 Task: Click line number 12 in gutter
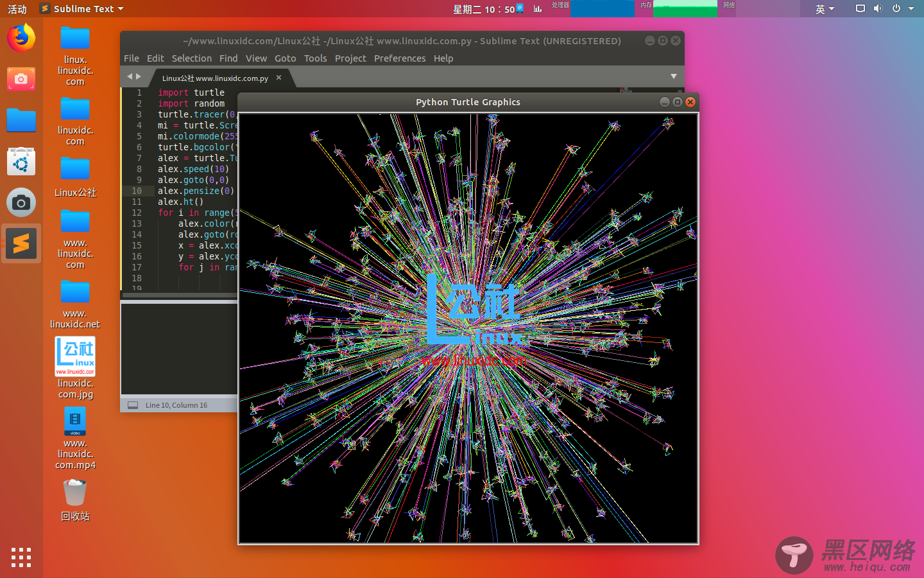click(137, 213)
